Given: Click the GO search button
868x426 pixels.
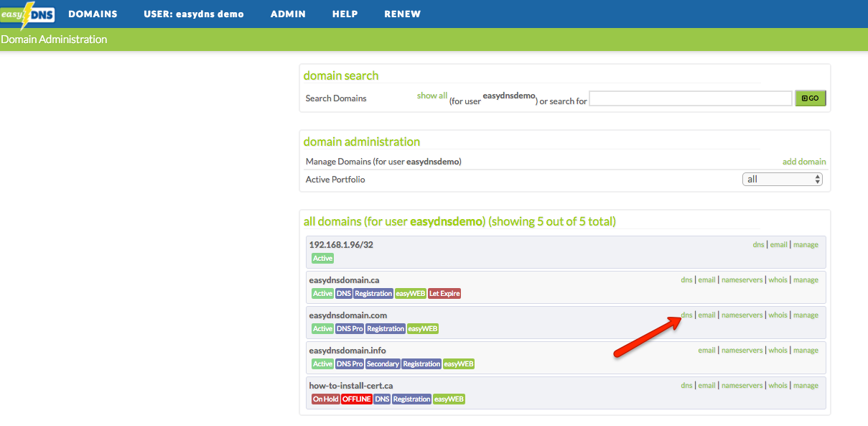Looking at the screenshot, I should (x=811, y=98).
